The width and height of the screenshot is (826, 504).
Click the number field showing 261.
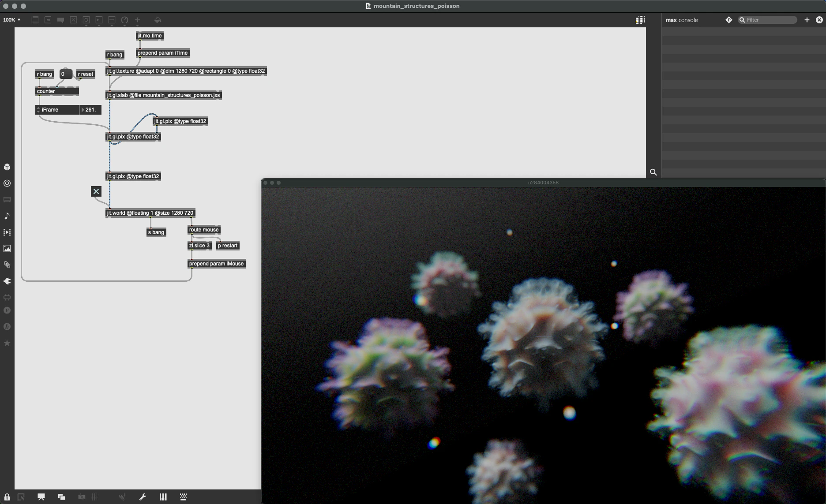91,110
